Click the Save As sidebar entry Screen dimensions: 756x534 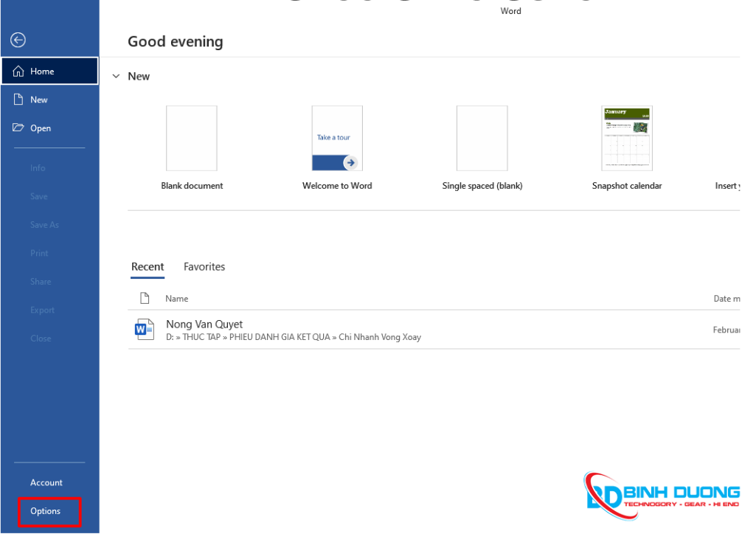[x=44, y=225]
